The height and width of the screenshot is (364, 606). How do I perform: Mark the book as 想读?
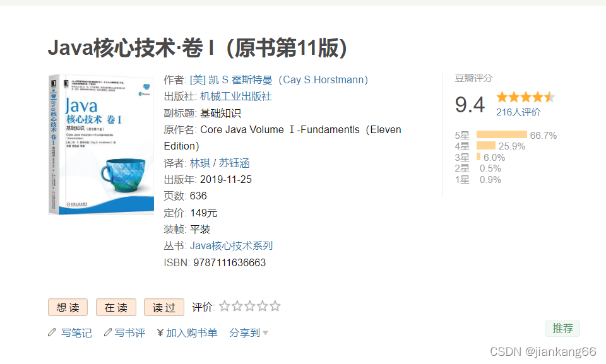pos(68,307)
